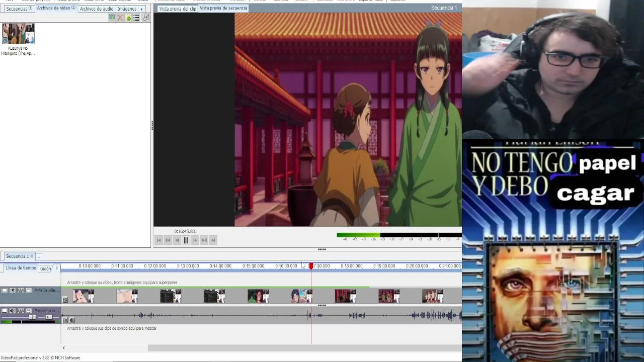The image size is (644, 362).
Task: Click the red playhead marker on ruler
Action: coord(311,266)
